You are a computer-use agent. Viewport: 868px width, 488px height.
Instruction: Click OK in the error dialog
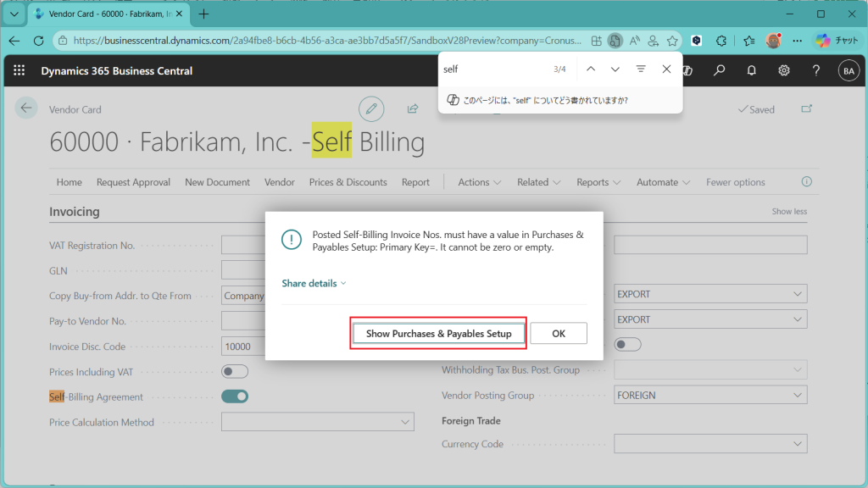[558, 334]
